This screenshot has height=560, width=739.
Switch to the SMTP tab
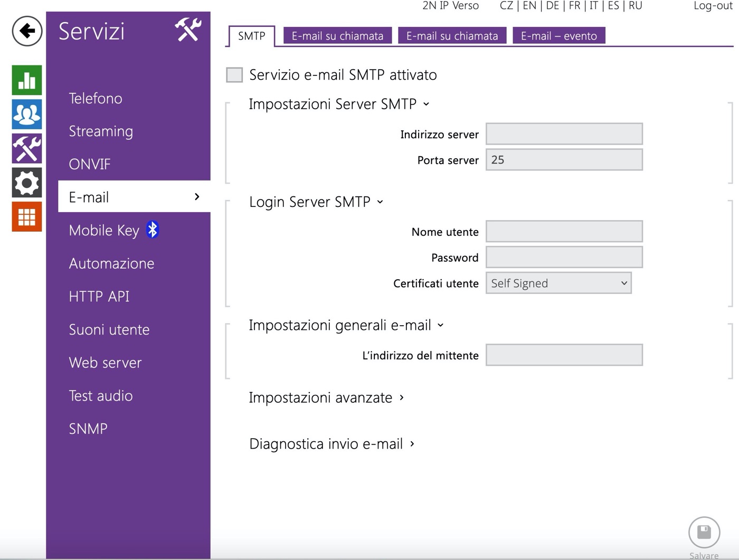(x=252, y=36)
